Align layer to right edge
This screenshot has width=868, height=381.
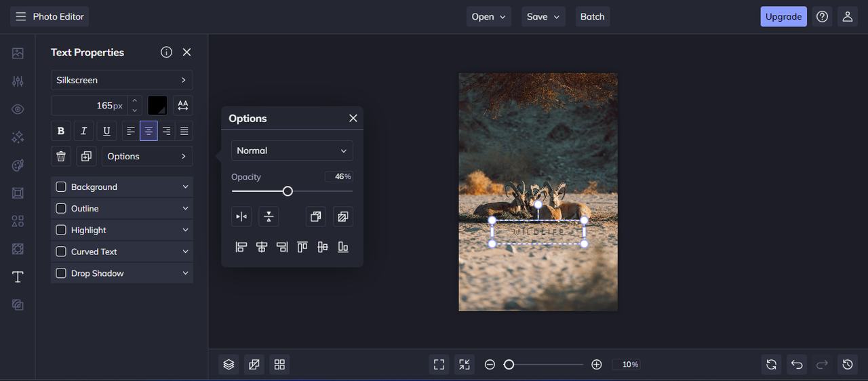(282, 247)
